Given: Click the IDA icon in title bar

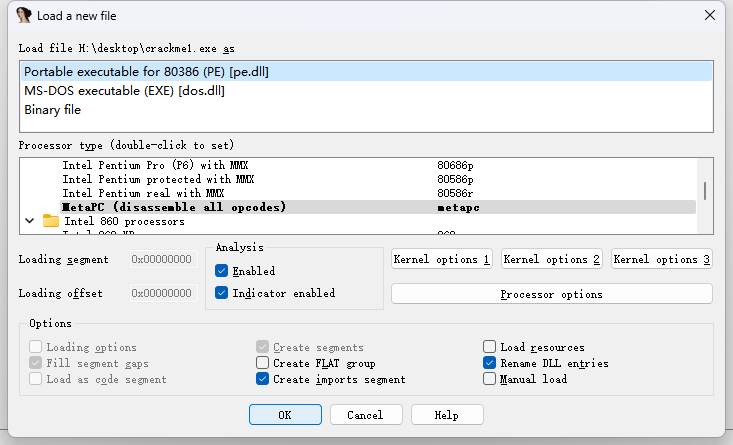Looking at the screenshot, I should point(23,15).
